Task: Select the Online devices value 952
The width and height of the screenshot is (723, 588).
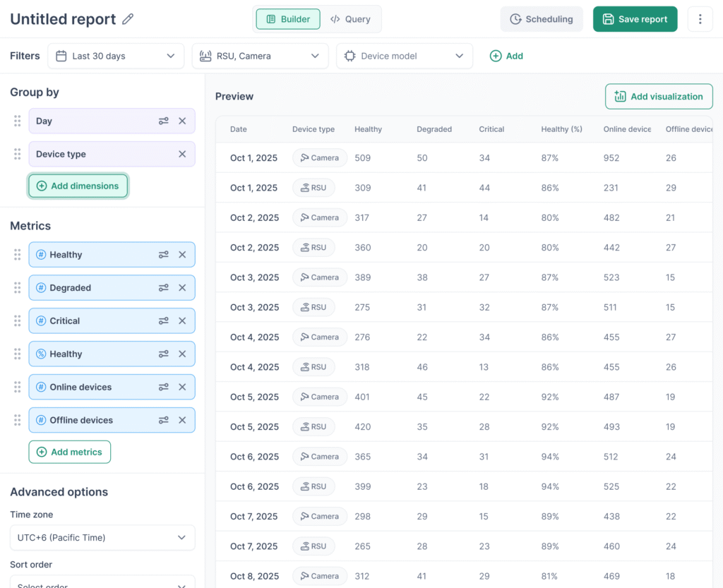Action: 611,157
